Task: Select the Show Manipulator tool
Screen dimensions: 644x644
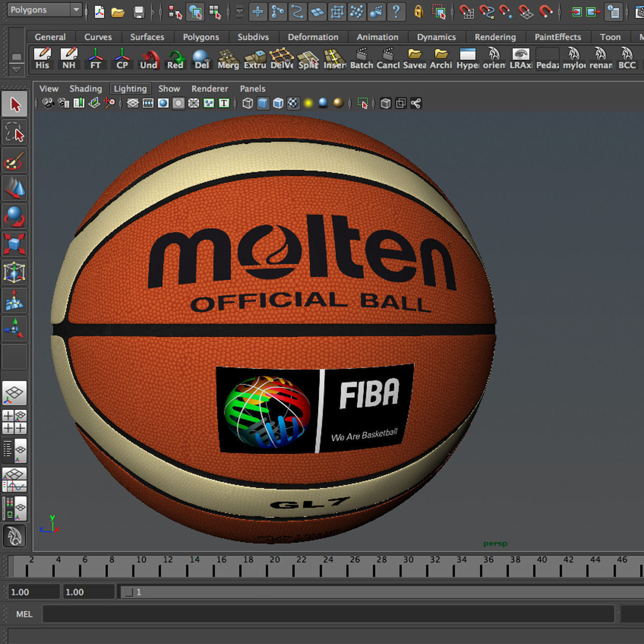Action: (x=14, y=328)
